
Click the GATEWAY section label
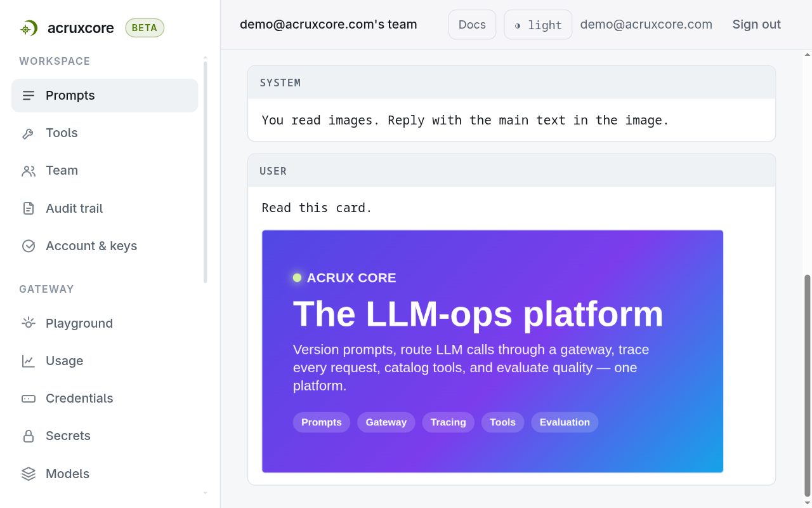[46, 289]
